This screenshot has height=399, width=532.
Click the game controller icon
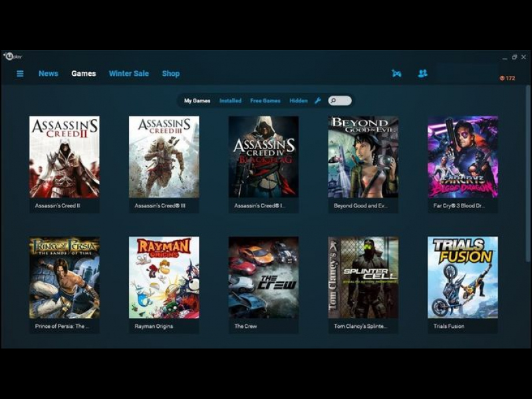tap(396, 74)
